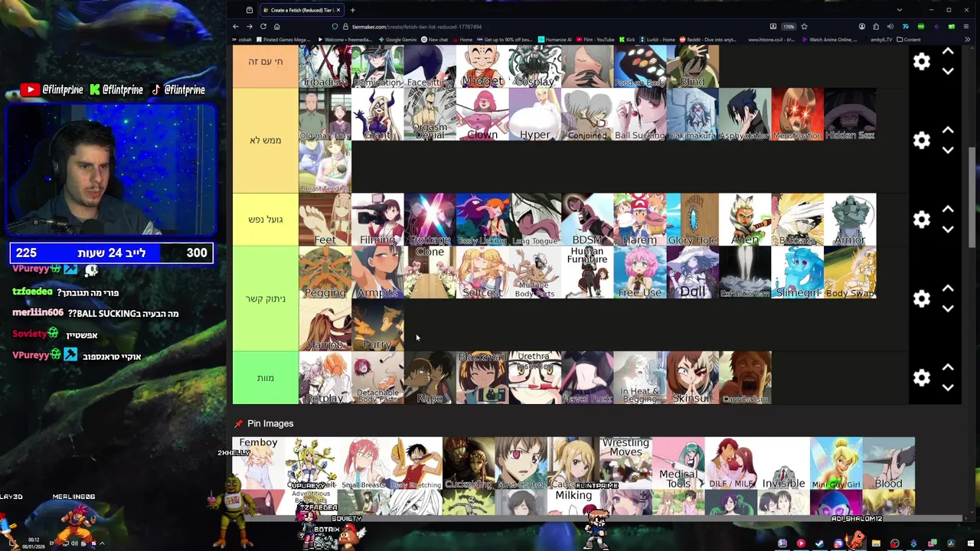The height and width of the screenshot is (551, 980).
Task: Open the browser hamburger menu
Action: [x=967, y=27]
